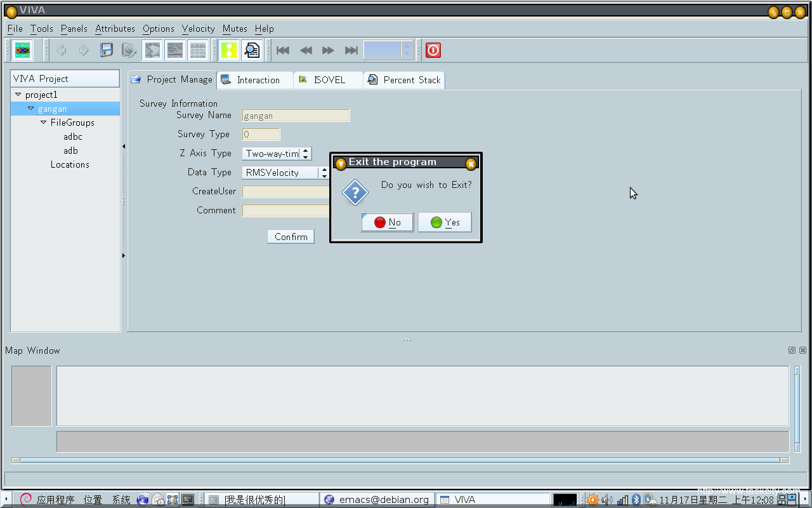Screen dimensions: 812x508
Task: Click the Save floppy disk icon
Action: click(106, 50)
